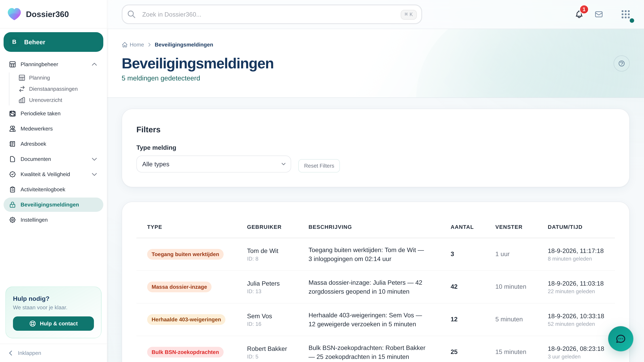Open the apps grid menu
Screen dimensions: 644x362
coord(626,14)
